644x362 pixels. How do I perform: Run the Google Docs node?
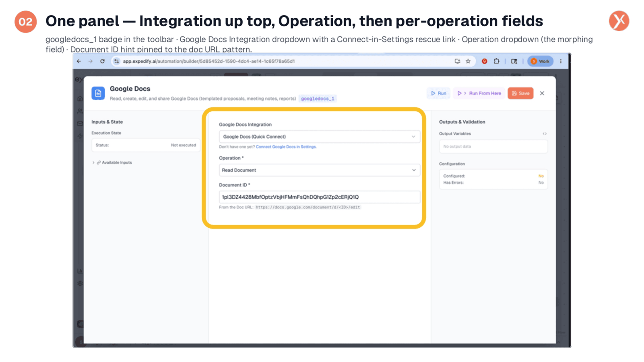(x=438, y=93)
